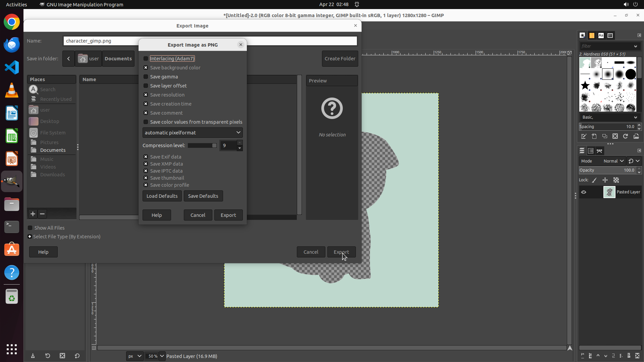Enable Interlacing (Adam7) checkbox
644x362 pixels.
coord(146,59)
